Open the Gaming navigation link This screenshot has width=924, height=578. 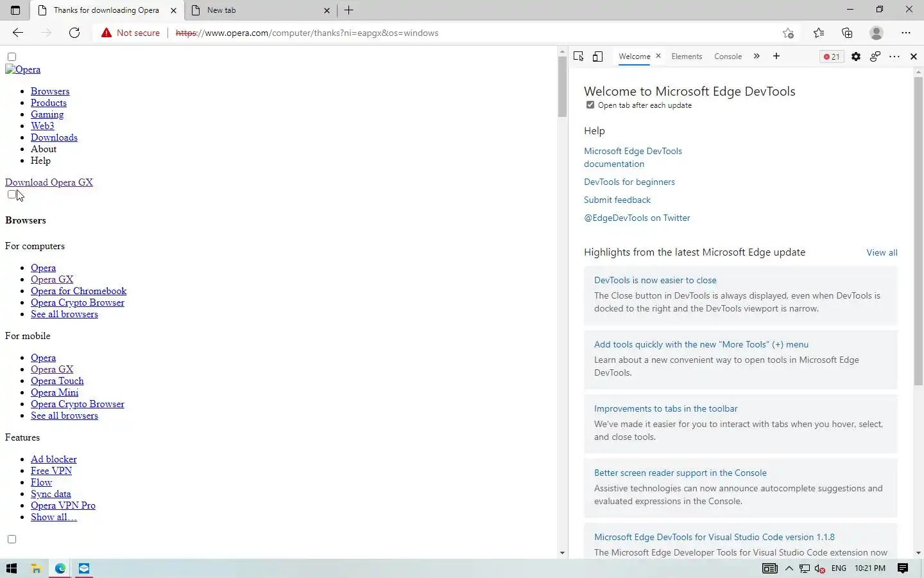coord(47,114)
